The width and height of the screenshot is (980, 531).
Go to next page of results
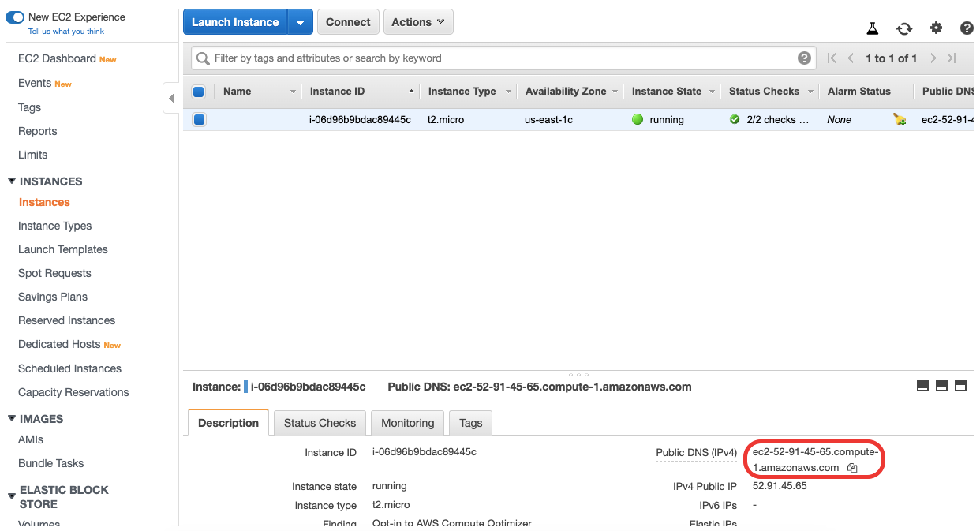933,58
